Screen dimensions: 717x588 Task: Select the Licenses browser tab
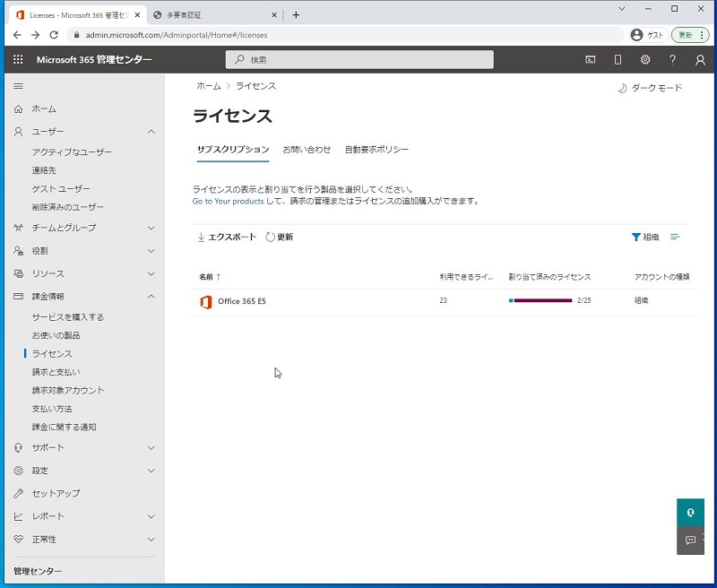tap(78, 15)
